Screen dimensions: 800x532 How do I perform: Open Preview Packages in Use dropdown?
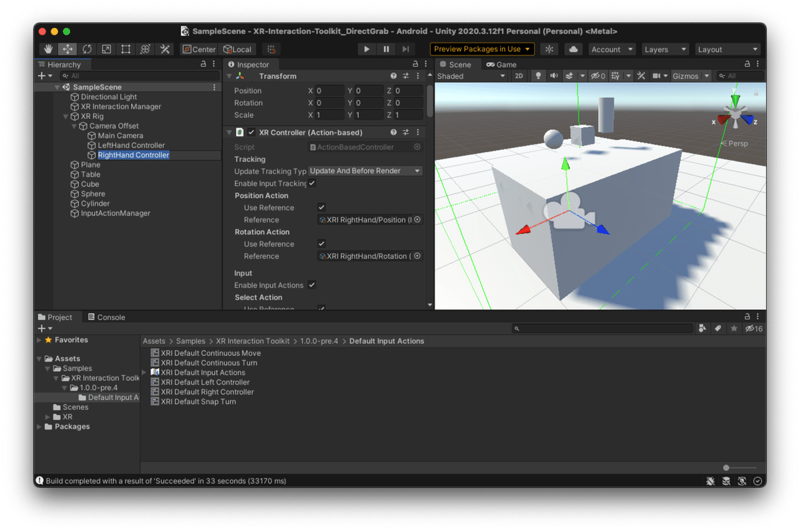[483, 49]
